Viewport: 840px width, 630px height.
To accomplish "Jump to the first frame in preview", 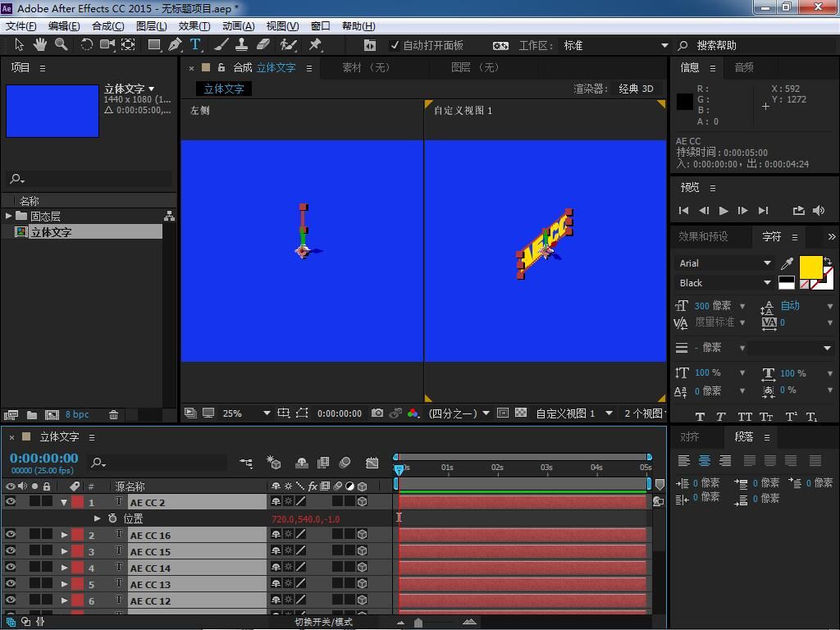I will click(683, 211).
